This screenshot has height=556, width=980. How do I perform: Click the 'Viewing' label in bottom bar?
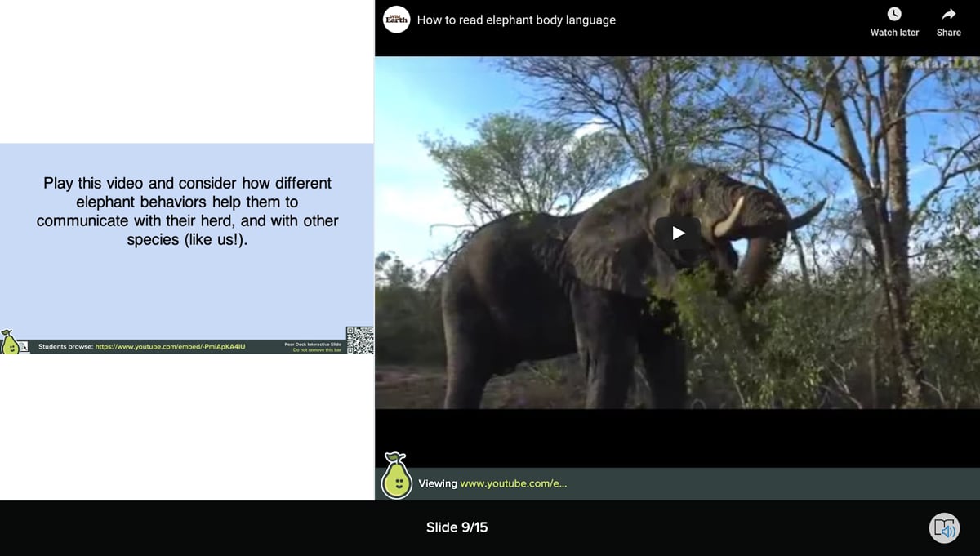coord(438,483)
